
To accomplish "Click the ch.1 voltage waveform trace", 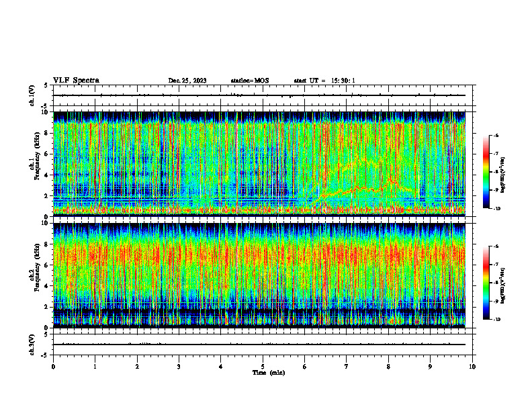I will 259,95.
